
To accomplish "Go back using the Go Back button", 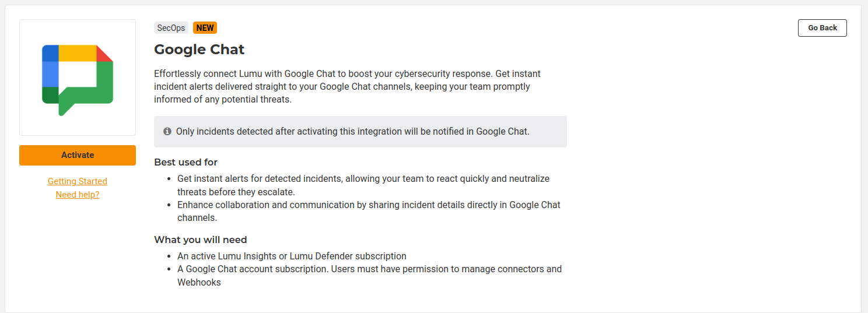I will pyautogui.click(x=822, y=28).
